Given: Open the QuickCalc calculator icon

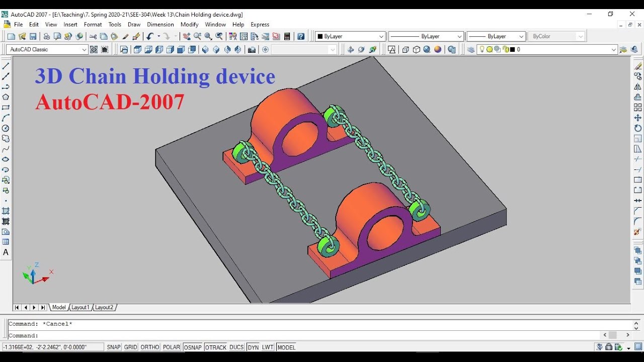Looking at the screenshot, I should point(287,36).
